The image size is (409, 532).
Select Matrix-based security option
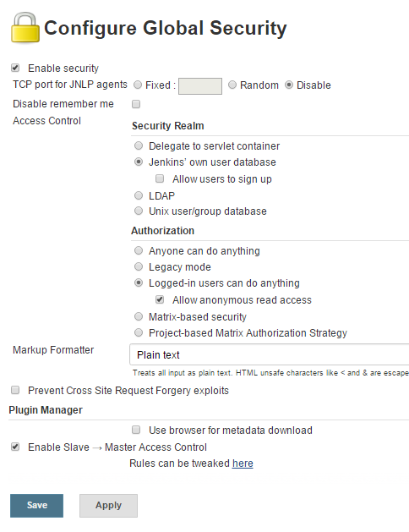(139, 316)
